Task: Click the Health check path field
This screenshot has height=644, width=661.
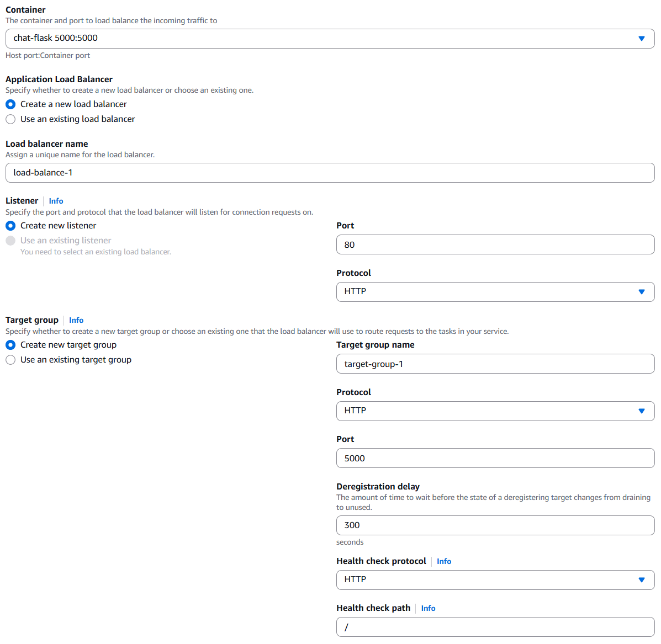Action: pos(495,627)
